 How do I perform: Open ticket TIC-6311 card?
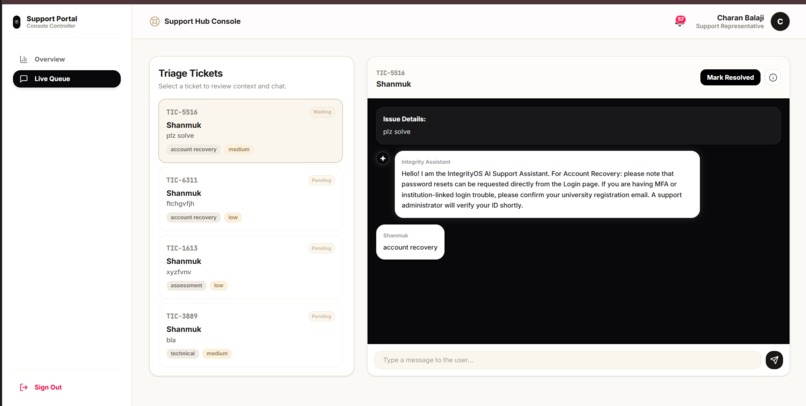pos(250,199)
